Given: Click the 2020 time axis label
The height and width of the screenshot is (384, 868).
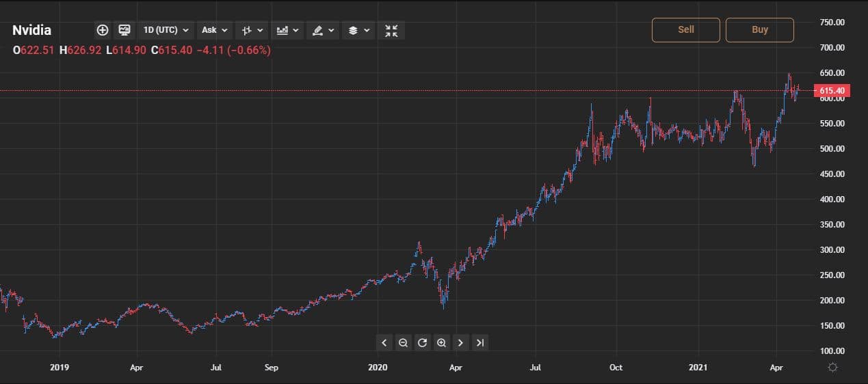Looking at the screenshot, I should 378,368.
